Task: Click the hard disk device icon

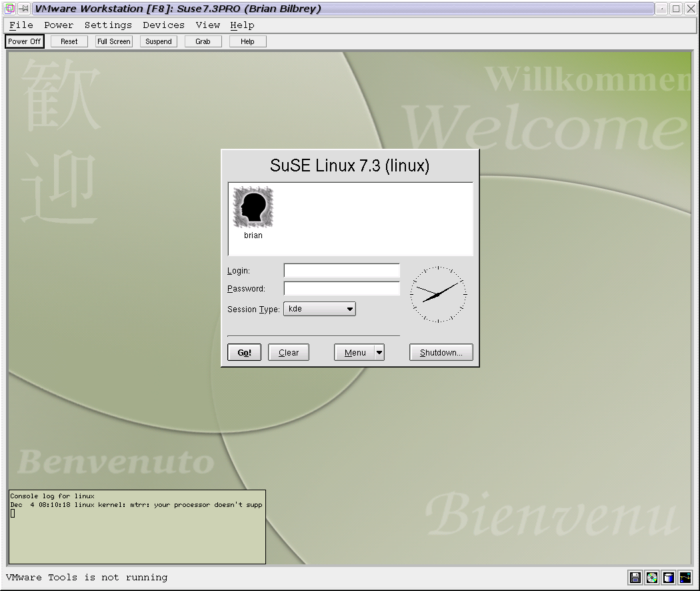Action: coord(669,578)
